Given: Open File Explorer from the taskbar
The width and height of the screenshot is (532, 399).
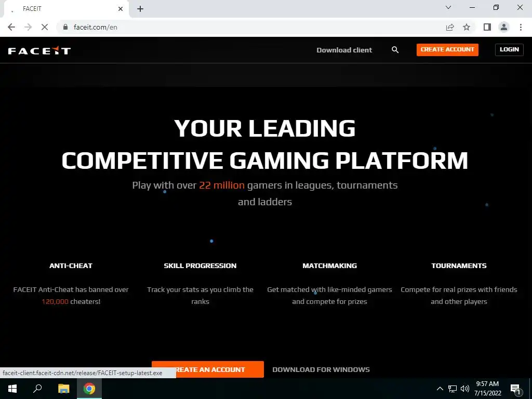Looking at the screenshot, I should (x=63, y=389).
